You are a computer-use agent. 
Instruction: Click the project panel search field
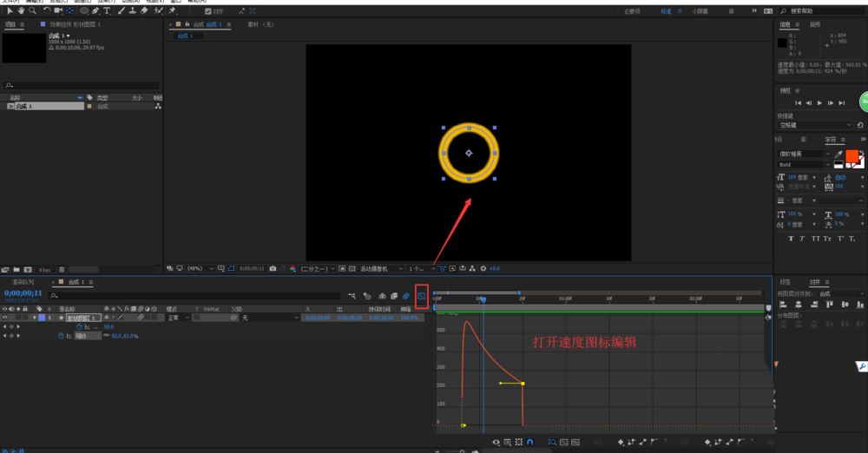click(82, 85)
